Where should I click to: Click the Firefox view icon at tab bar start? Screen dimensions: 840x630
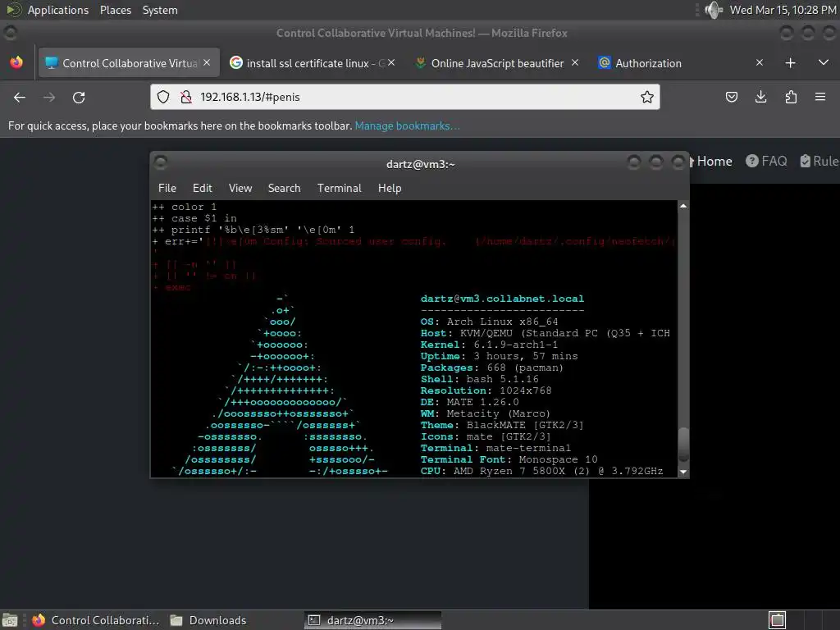(x=16, y=62)
